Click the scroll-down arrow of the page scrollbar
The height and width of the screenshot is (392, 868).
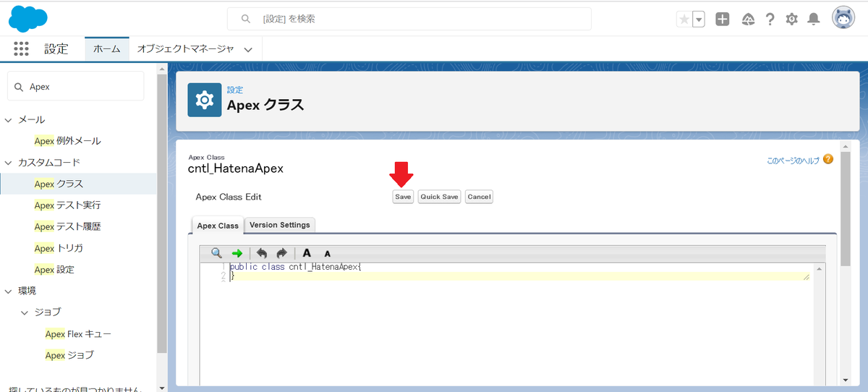846,380
